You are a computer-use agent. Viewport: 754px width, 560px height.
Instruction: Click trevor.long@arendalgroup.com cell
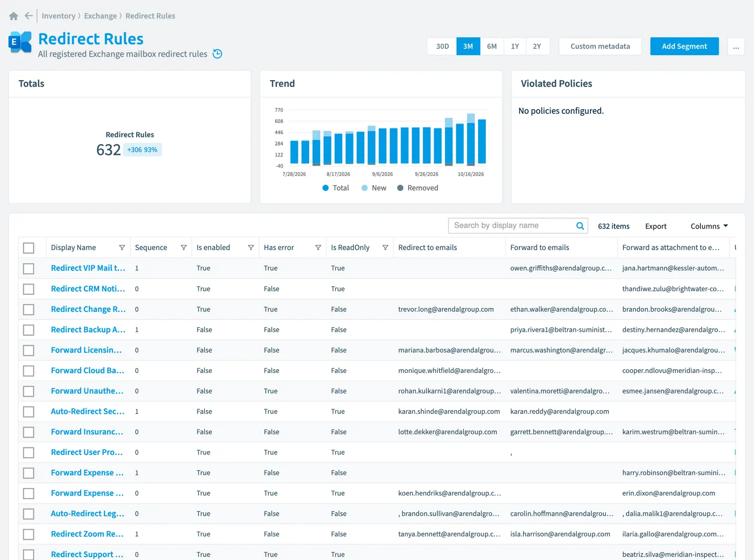click(x=446, y=309)
